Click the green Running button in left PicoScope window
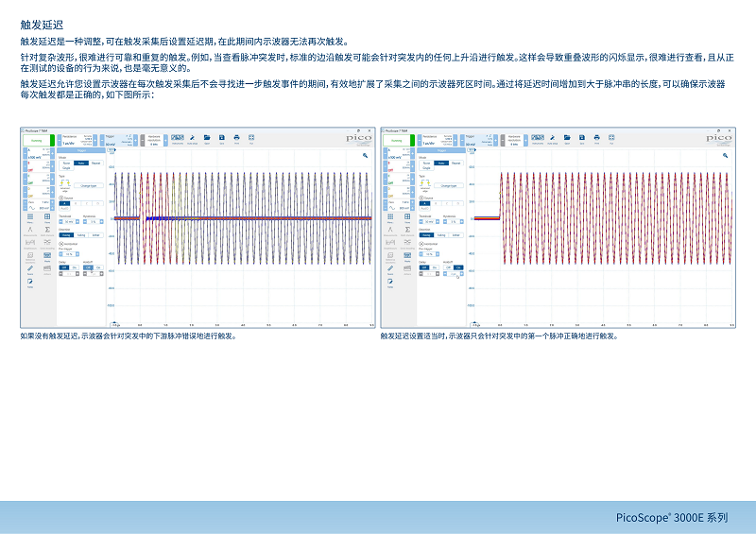The image size is (756, 534). pyautogui.click(x=37, y=141)
